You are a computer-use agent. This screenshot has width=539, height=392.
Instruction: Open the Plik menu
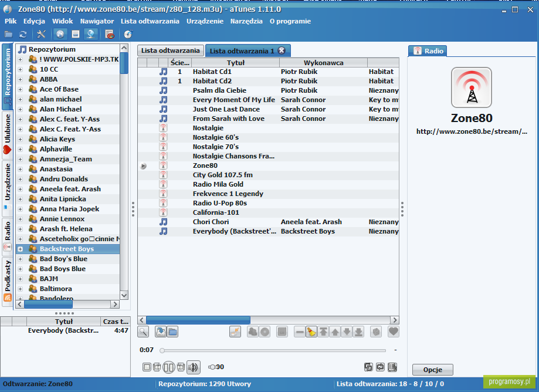click(x=11, y=21)
